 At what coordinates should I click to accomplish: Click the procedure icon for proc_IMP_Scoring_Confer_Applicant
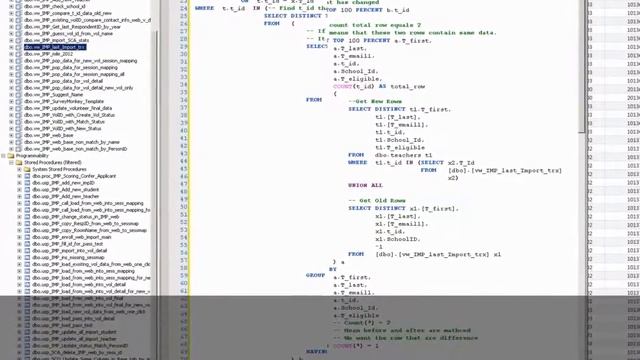27,176
